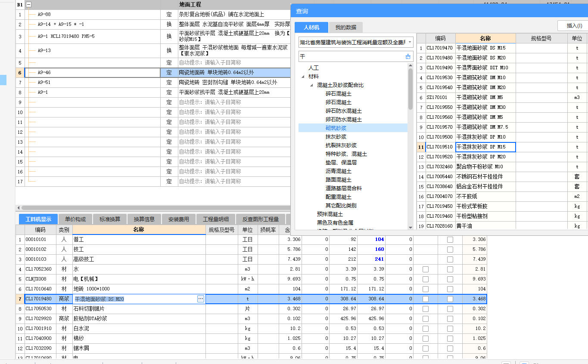Tick the right checkbox in 石料切割锯片 row
588x364 pixels.
(450, 309)
